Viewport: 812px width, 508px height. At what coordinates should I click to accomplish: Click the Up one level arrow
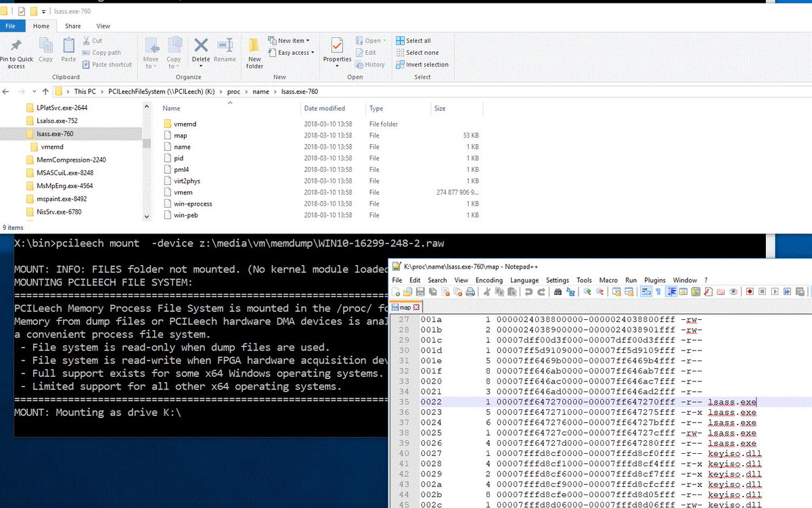tap(45, 91)
